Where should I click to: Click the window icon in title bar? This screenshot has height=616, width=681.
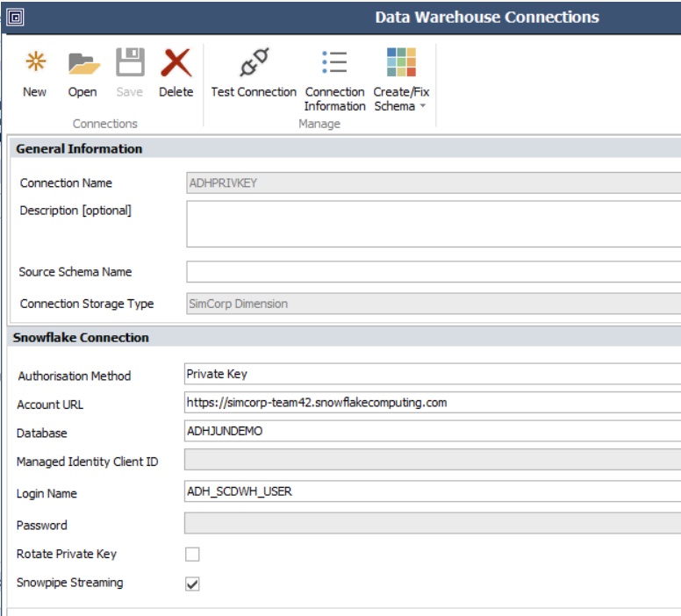[x=15, y=18]
